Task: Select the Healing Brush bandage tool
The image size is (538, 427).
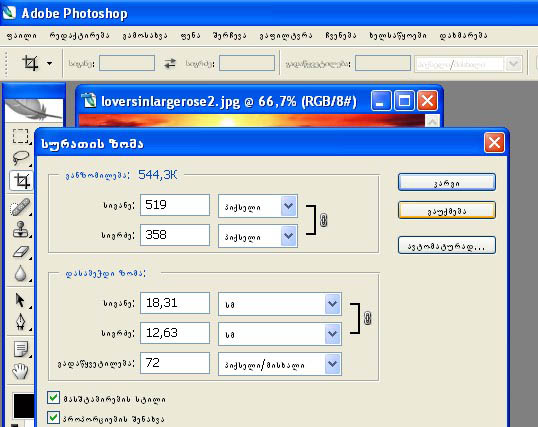Action: tap(20, 207)
